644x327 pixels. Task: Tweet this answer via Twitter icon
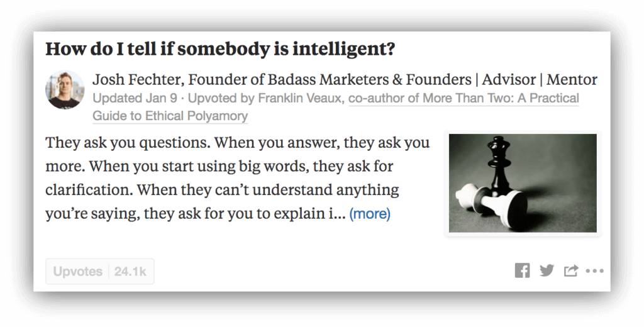(547, 271)
